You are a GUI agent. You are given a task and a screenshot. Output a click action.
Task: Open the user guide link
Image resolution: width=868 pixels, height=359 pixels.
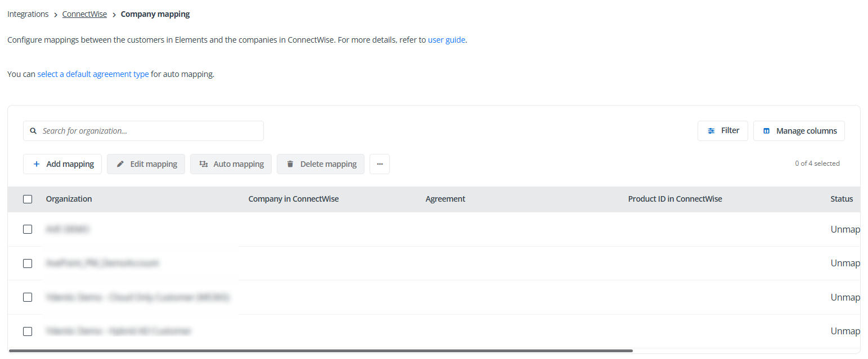pos(446,39)
